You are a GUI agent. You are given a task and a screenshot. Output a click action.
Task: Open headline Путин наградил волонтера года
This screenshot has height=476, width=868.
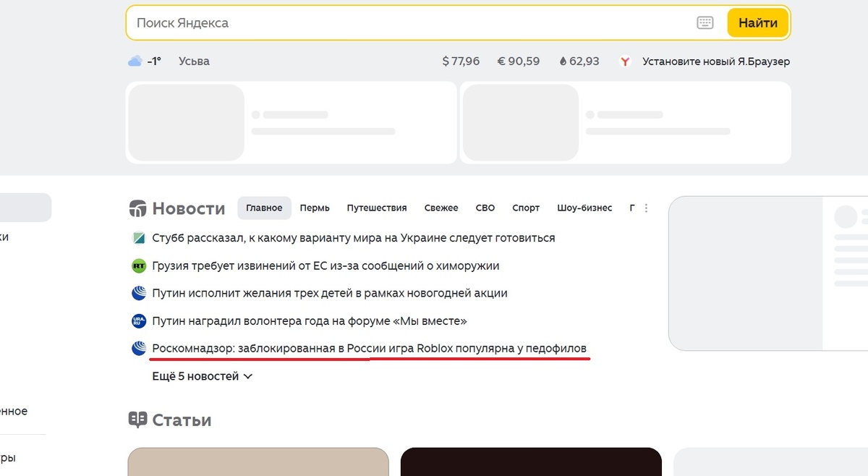pos(310,320)
